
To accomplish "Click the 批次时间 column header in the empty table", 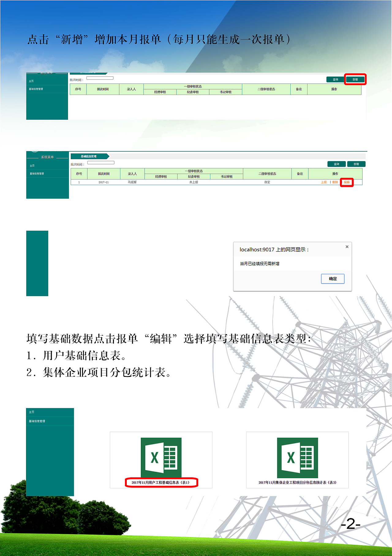I will (x=103, y=89).
